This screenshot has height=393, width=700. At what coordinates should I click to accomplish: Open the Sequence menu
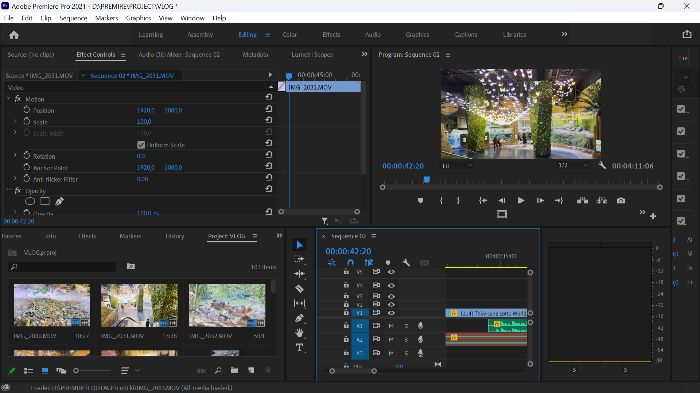(x=73, y=18)
